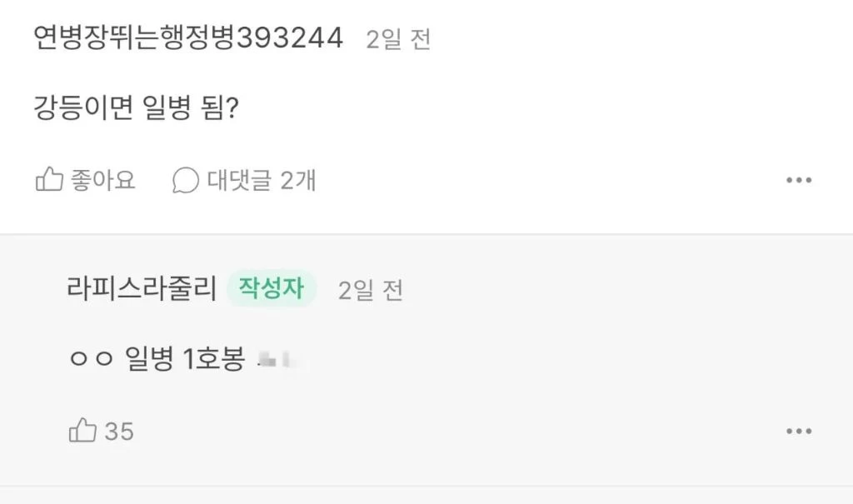The image size is (853, 504).
Task: Like 라피스라줄리's reply with thumbs-up icon
Action: pos(82,431)
